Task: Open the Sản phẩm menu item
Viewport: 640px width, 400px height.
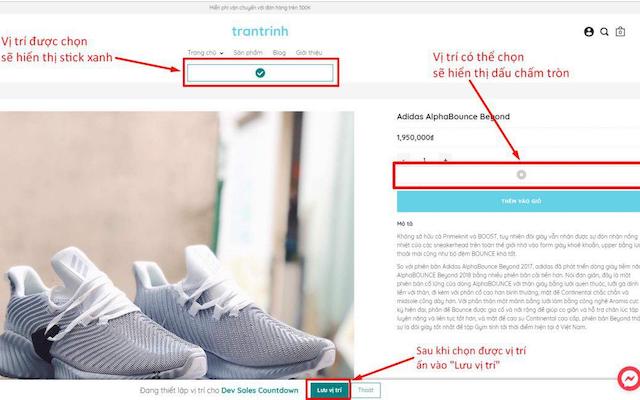Action: coord(248,53)
